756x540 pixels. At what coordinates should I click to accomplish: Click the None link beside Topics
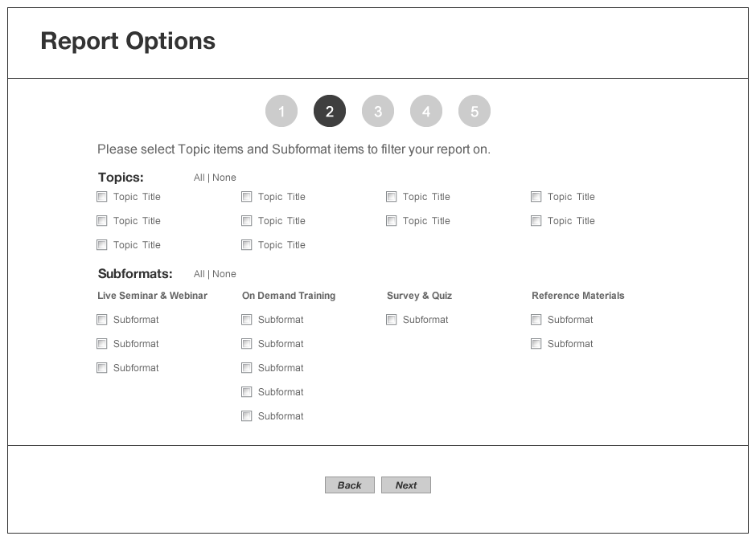point(224,178)
